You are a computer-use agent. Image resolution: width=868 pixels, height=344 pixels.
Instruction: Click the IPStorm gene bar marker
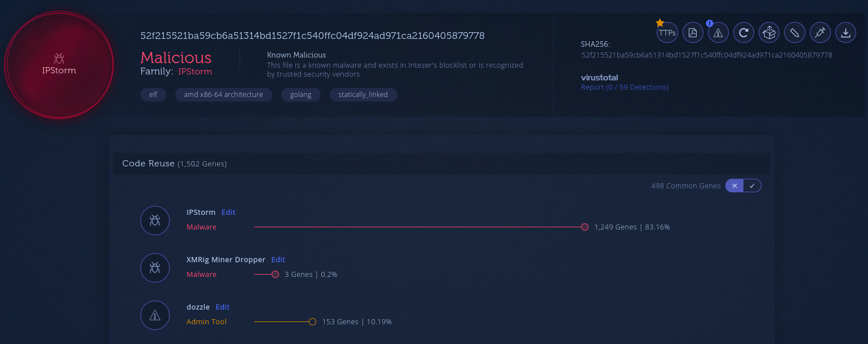coord(584,227)
